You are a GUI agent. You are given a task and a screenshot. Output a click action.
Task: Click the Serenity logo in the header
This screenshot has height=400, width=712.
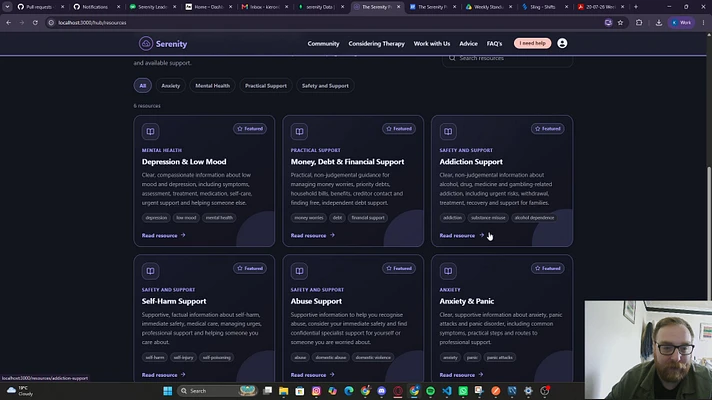163,44
